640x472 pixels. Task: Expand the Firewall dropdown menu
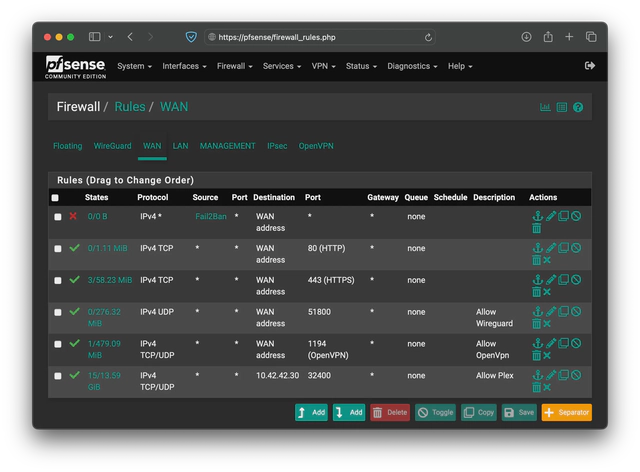[x=233, y=66]
